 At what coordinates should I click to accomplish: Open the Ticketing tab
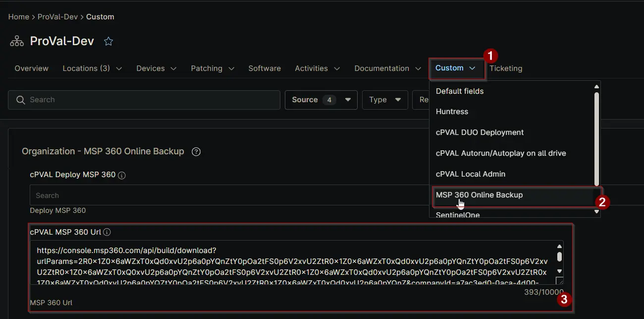(506, 68)
